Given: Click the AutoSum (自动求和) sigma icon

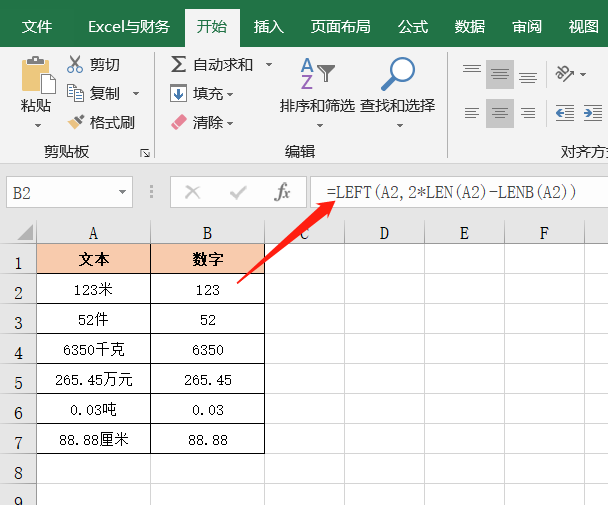Looking at the screenshot, I should [x=179, y=65].
